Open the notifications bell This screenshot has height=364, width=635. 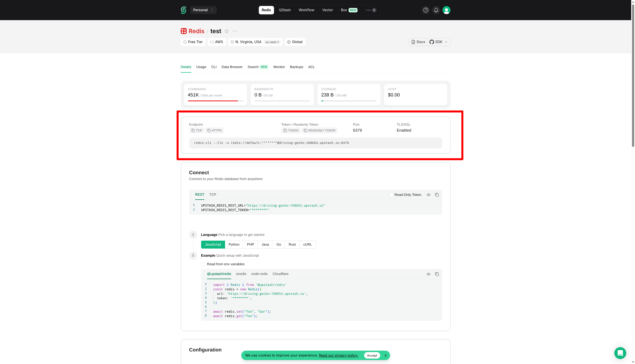[436, 10]
